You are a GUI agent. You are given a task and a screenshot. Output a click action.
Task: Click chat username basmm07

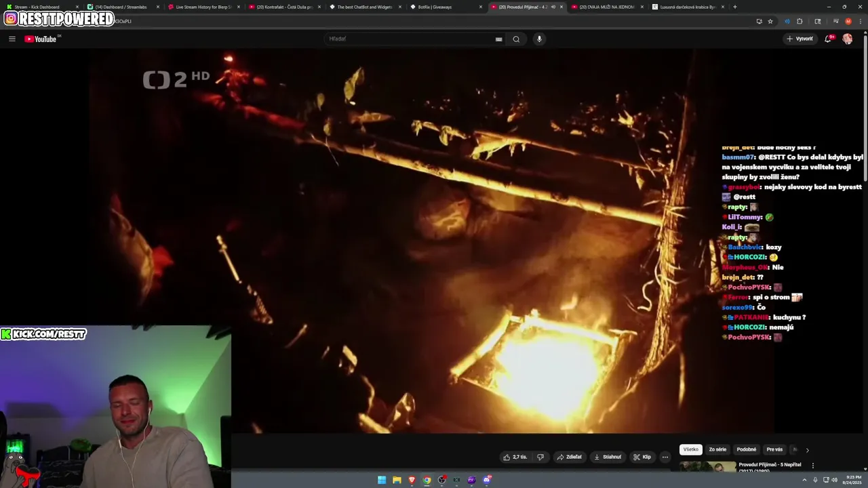(x=738, y=157)
